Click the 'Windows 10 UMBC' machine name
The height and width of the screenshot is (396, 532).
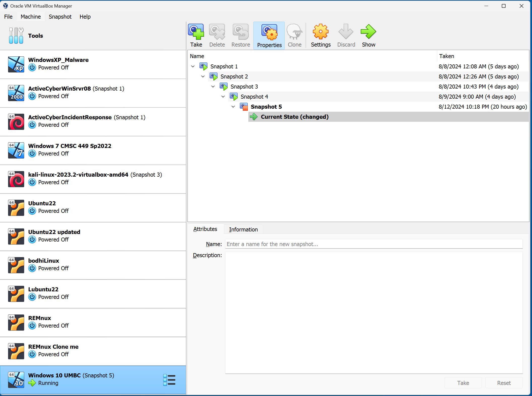coord(54,375)
